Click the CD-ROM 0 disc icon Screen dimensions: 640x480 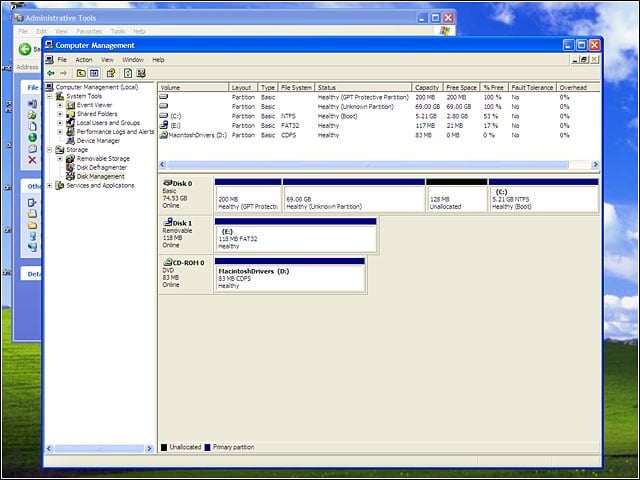167,262
